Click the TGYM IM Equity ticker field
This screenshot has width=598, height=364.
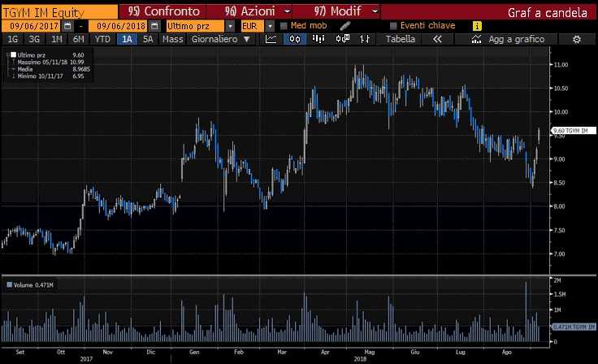[59, 12]
